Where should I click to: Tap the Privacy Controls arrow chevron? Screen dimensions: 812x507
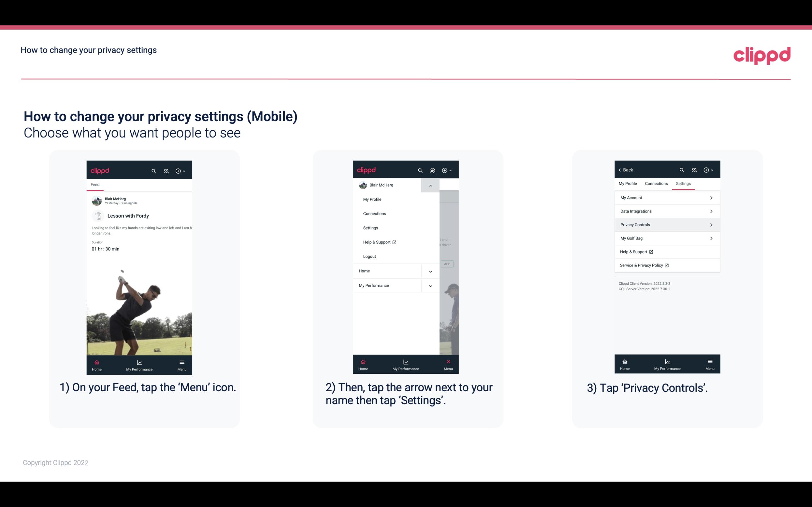click(711, 224)
